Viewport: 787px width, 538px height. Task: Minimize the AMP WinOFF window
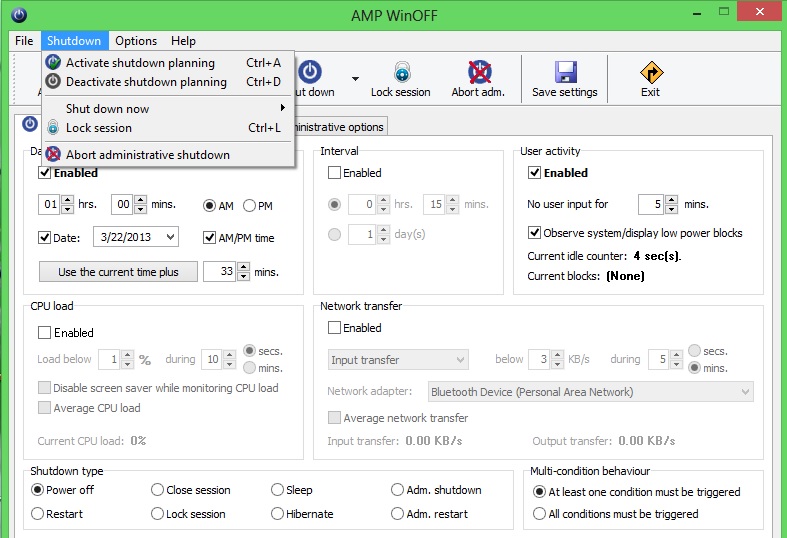click(x=697, y=14)
